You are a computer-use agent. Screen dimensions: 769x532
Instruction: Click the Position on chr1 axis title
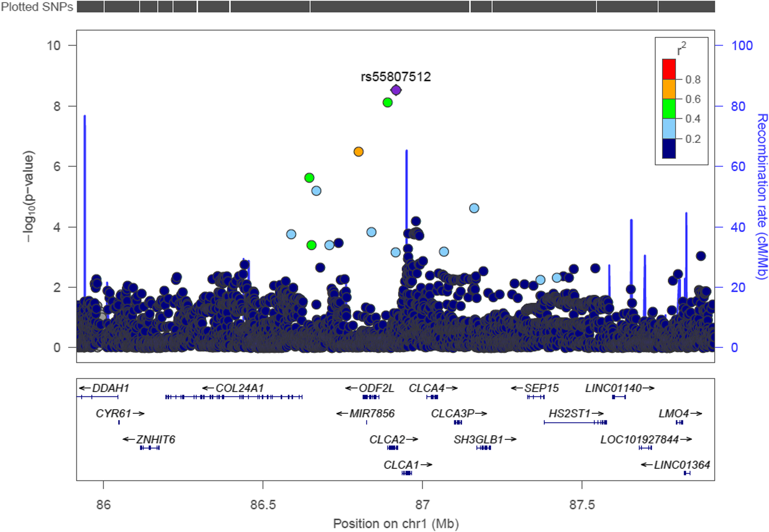396,524
